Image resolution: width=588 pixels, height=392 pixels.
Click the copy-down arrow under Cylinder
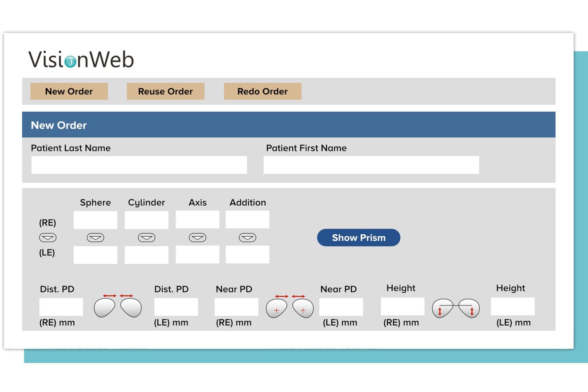pos(147,238)
